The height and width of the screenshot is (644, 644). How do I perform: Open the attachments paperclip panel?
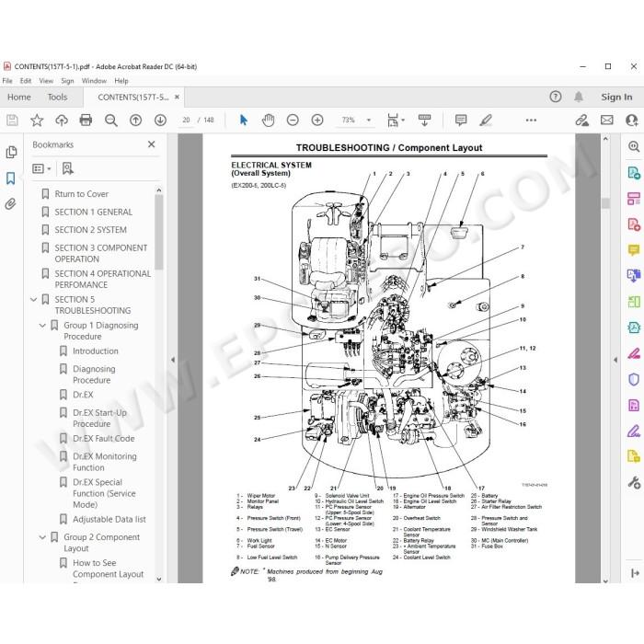pos(11,203)
